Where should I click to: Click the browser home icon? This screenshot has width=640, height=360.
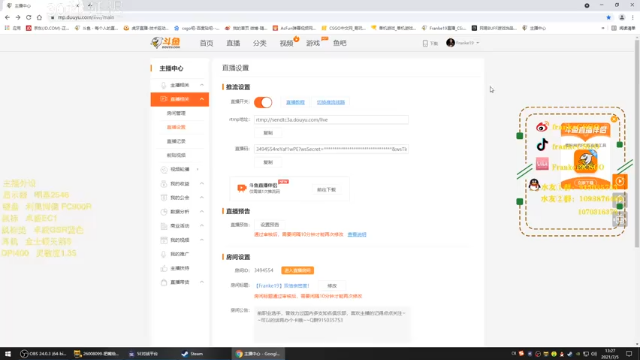39,18
